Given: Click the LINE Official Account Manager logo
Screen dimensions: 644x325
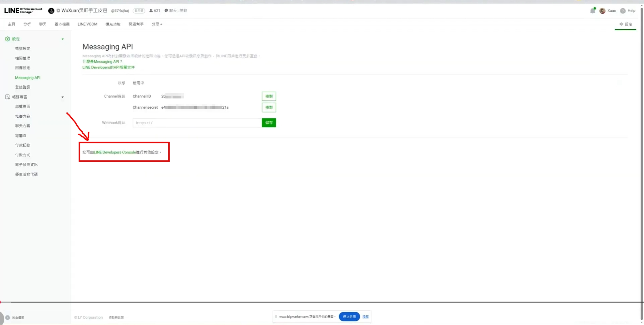Looking at the screenshot, I should (23, 10).
